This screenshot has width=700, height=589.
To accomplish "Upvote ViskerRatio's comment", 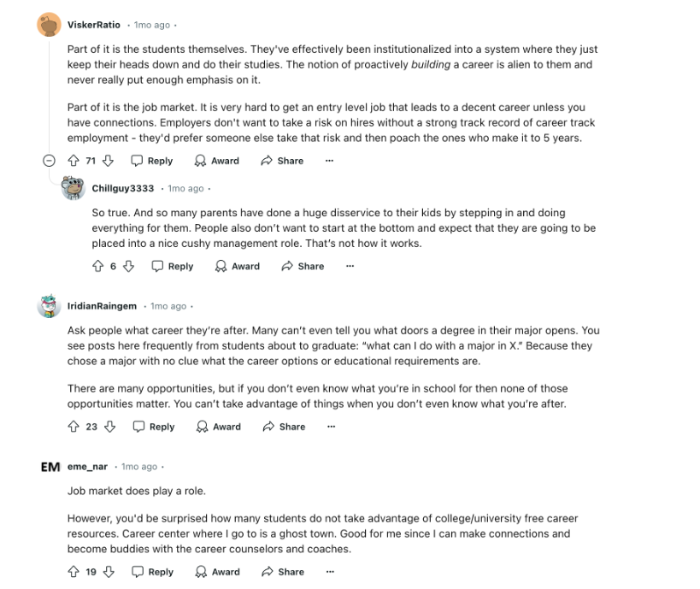I will coord(74,161).
